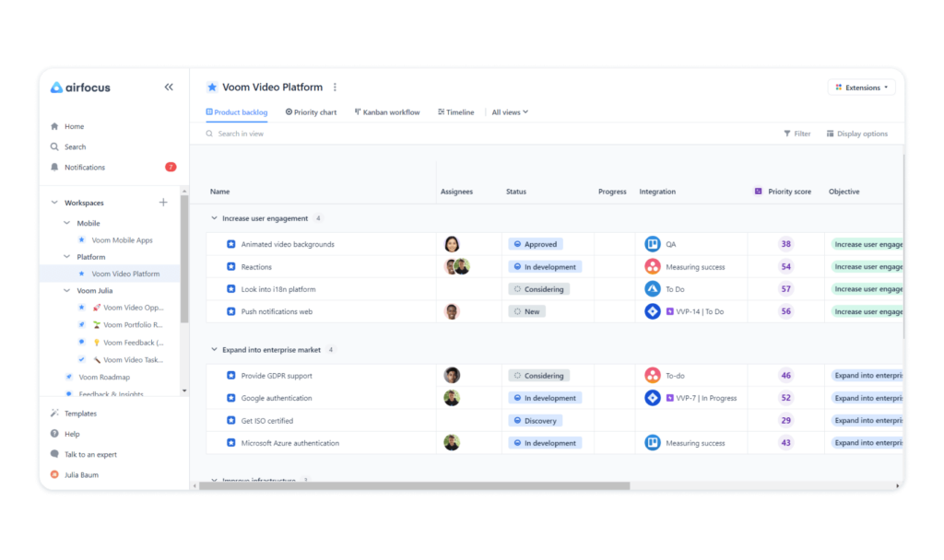944x560 pixels.
Task: Collapse the Voom Julia group
Action: tap(66, 290)
